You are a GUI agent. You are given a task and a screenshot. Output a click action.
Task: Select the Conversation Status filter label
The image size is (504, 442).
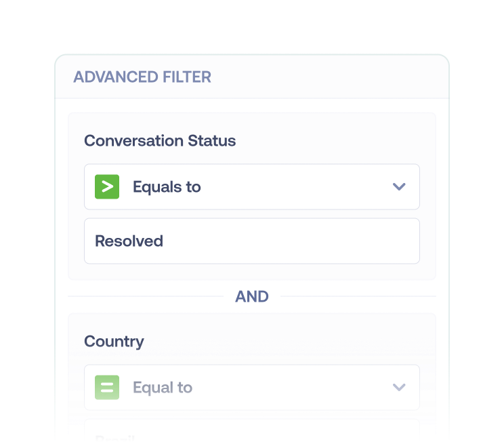[160, 141]
